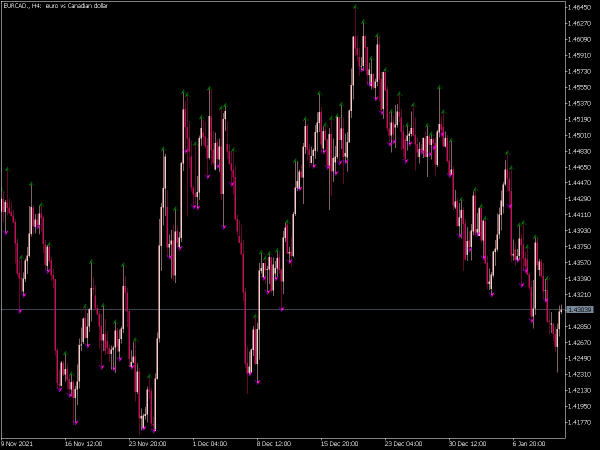The image size is (600, 450).
Task: Click the time label 23 Dec 04:00
Action: (x=403, y=444)
